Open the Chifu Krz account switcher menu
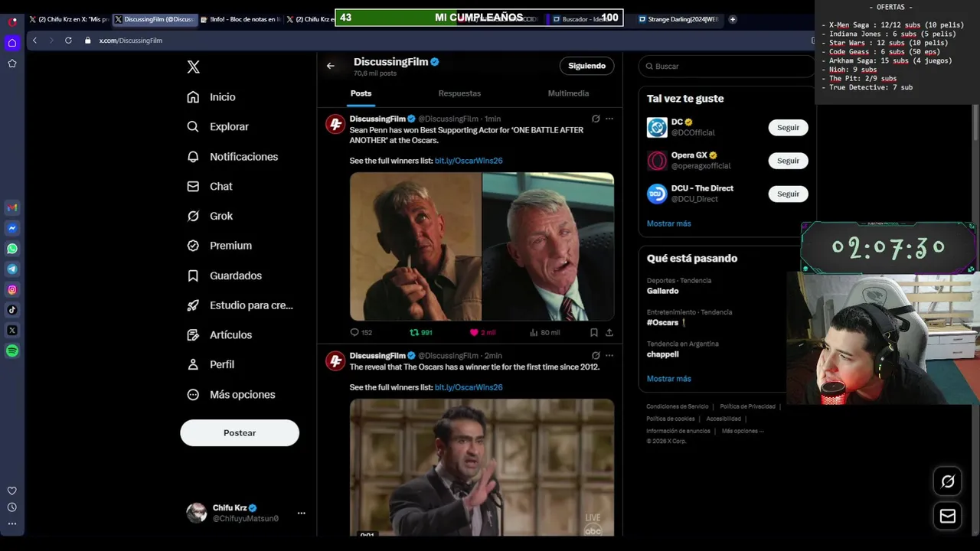The width and height of the screenshot is (980, 551). (301, 514)
